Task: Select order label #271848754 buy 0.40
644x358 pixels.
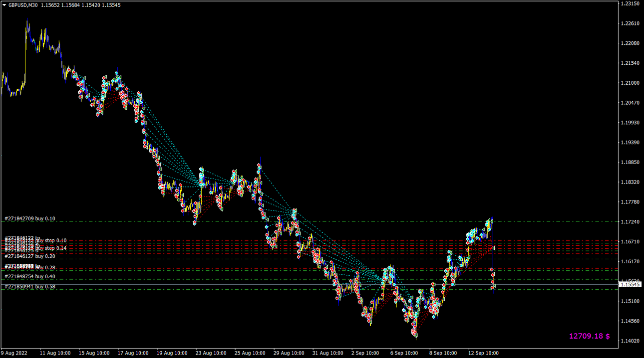Action: (x=30, y=277)
